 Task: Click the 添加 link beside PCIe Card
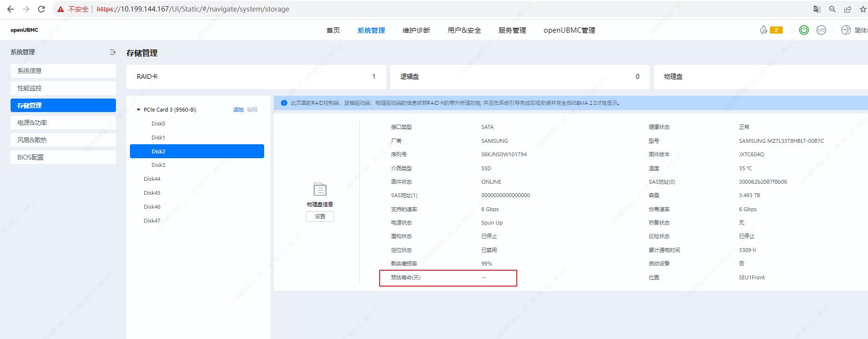(238, 110)
